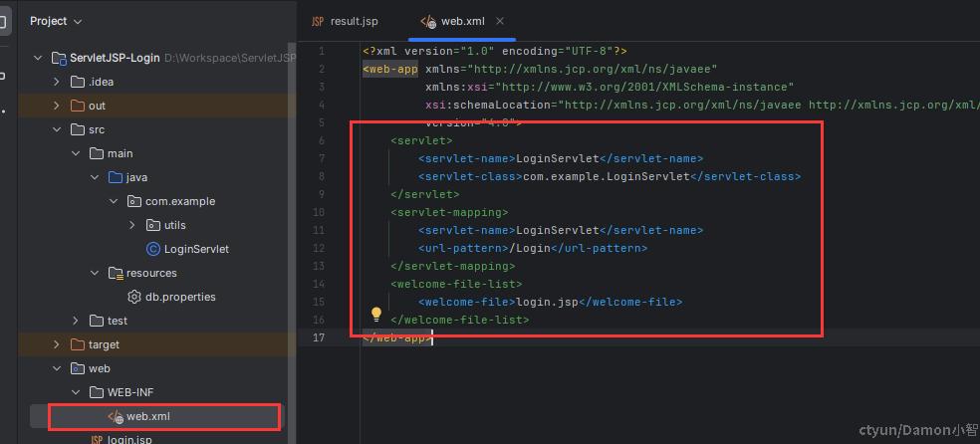Close the web.xml editor tab
Image resolution: width=980 pixels, height=444 pixels.
pos(500,21)
